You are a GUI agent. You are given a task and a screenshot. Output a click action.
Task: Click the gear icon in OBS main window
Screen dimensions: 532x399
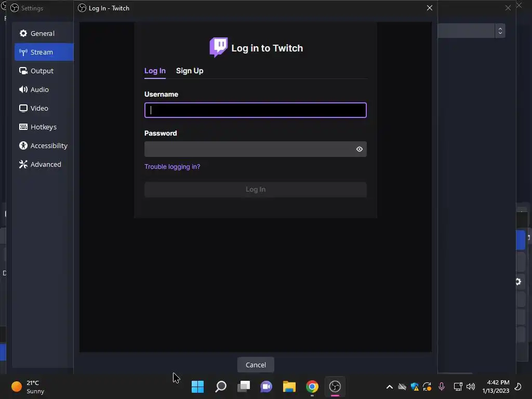coord(518,281)
